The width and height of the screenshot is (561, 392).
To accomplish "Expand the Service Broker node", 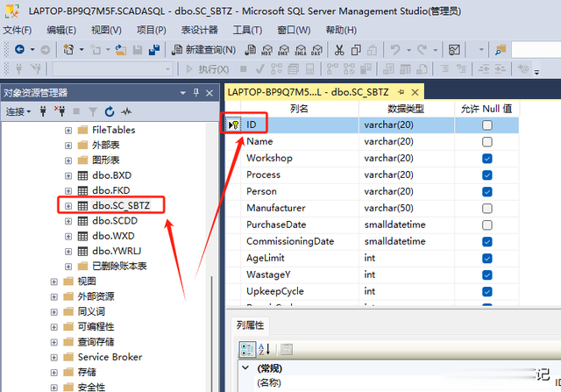I will pyautogui.click(x=53, y=357).
